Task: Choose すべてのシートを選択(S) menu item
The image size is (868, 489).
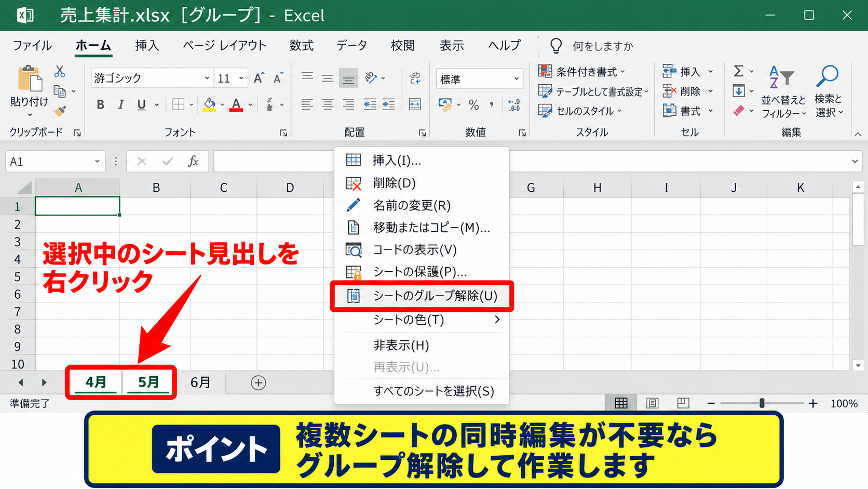Action: tap(422, 391)
